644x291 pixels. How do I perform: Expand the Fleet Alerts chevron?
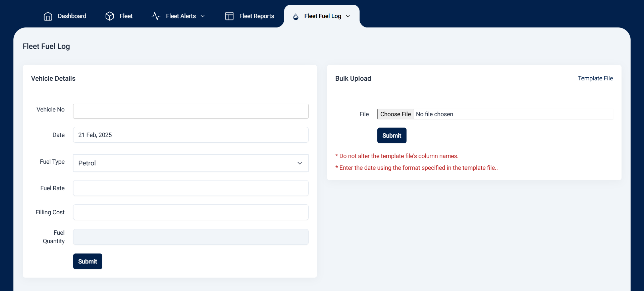tap(203, 16)
